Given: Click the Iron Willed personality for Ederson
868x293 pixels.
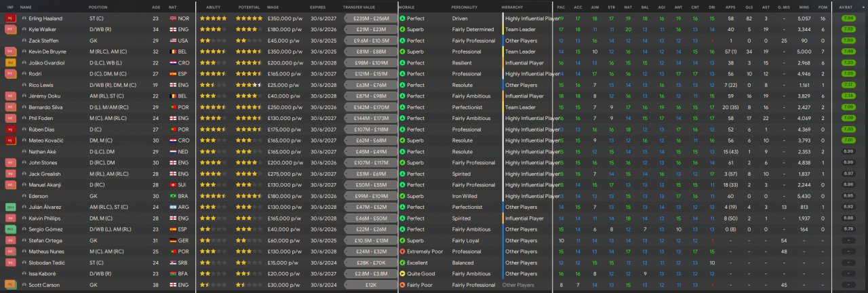Looking at the screenshot, I should (x=465, y=196).
